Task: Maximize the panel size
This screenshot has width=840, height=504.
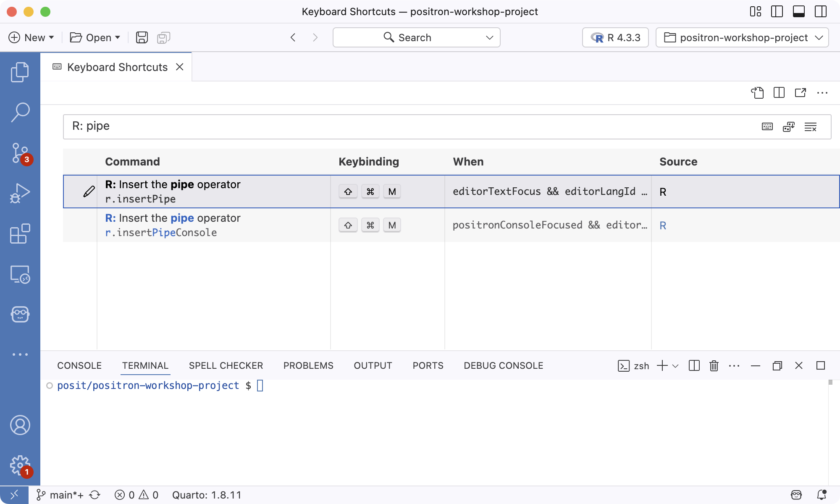Action: (x=821, y=365)
